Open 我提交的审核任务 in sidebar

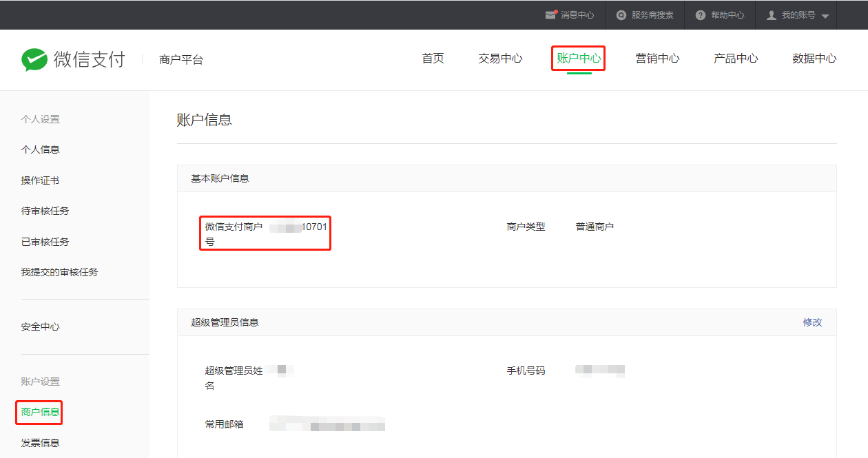click(x=59, y=272)
